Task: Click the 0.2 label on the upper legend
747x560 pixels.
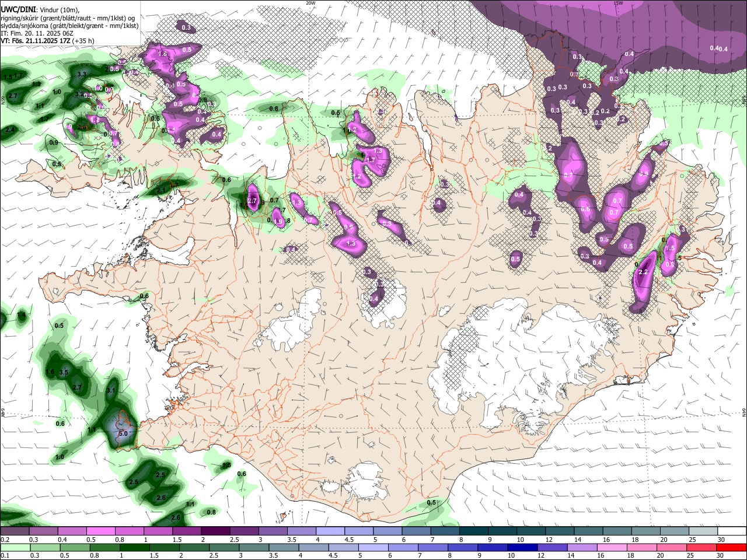Action: 5,540
